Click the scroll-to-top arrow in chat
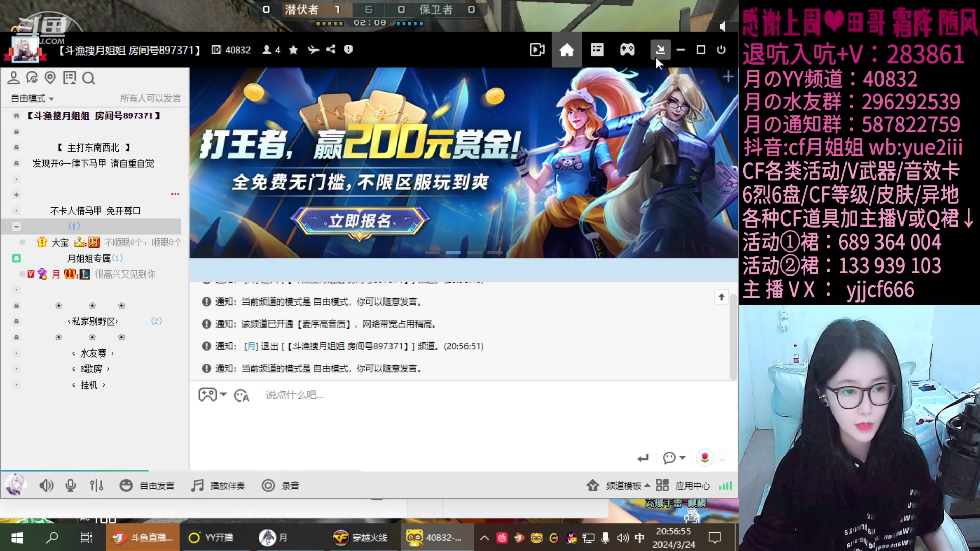 point(721,297)
